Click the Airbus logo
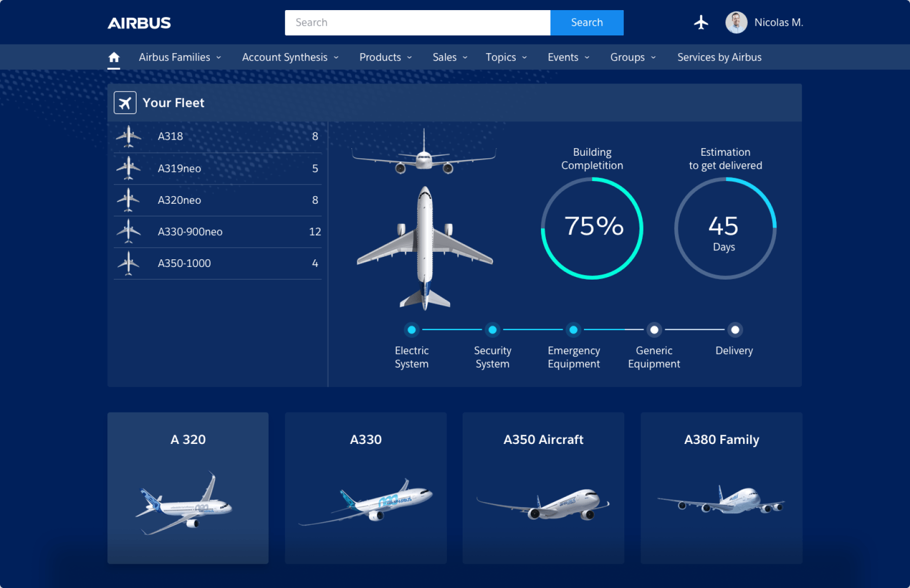The width and height of the screenshot is (910, 588). click(x=139, y=23)
